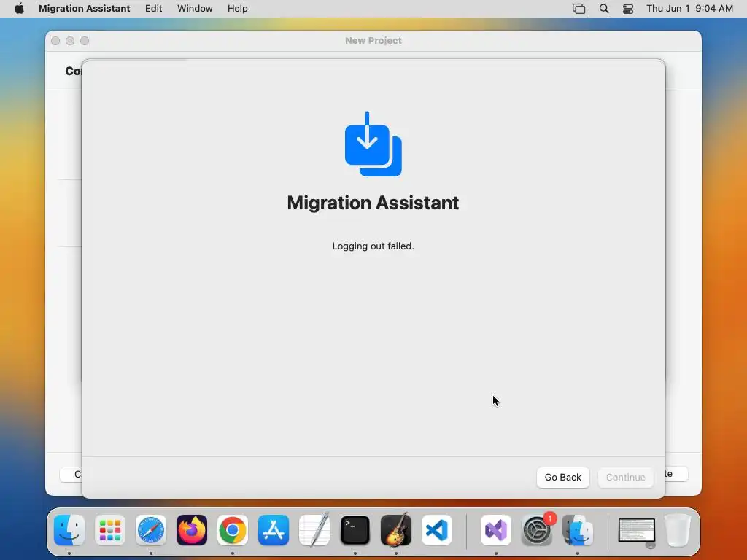Open Visual Studio Code from the Dock

coord(437,530)
